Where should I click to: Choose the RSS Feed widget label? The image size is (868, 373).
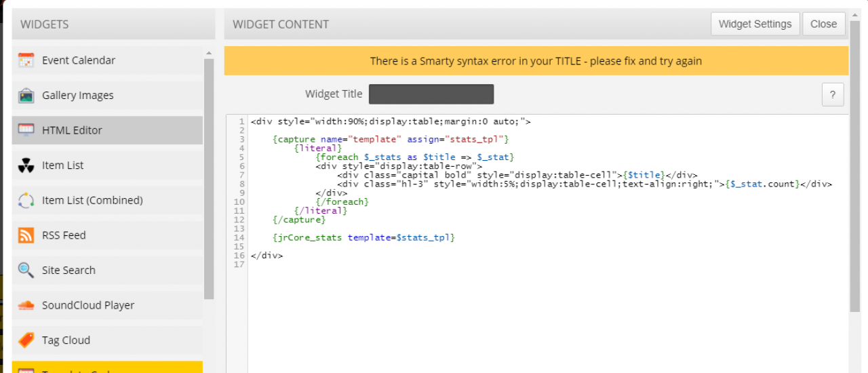(x=64, y=235)
